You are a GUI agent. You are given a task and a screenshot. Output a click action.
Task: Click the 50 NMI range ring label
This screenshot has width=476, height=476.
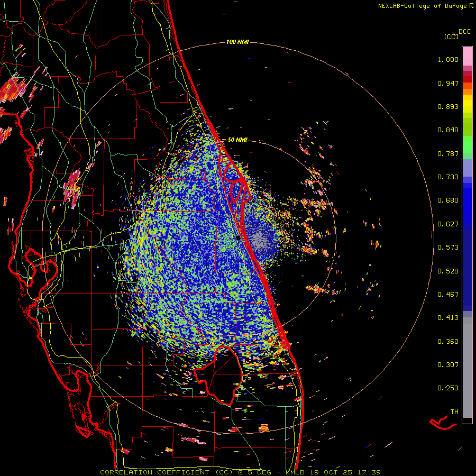tap(237, 140)
